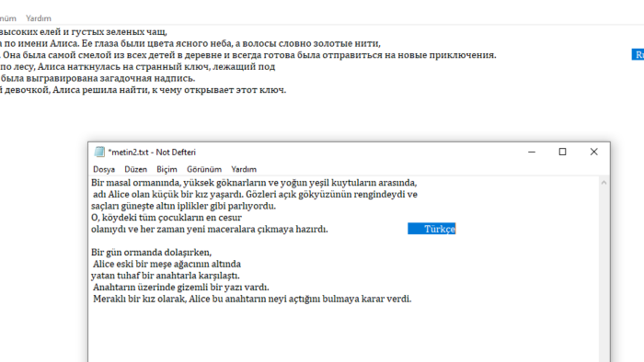
Task: Click the line 'saçları güneşte altın iplikler gibi parlıyordu.'
Action: click(183, 206)
